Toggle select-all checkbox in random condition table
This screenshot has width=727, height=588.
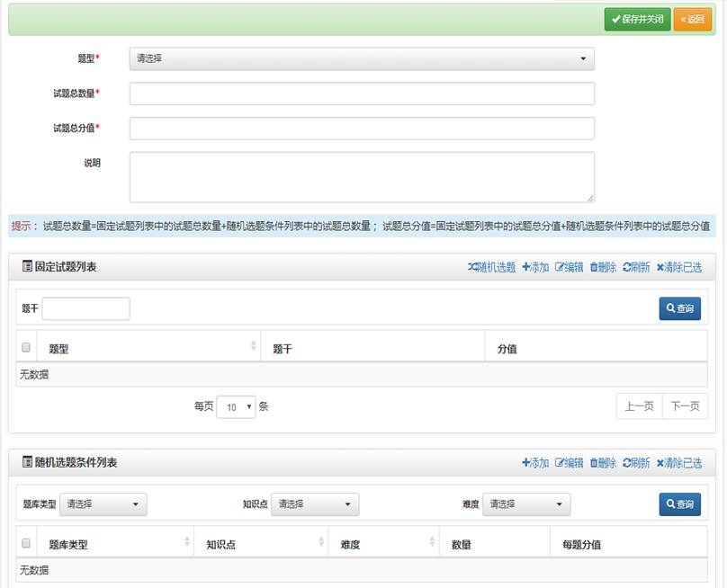click(x=26, y=543)
